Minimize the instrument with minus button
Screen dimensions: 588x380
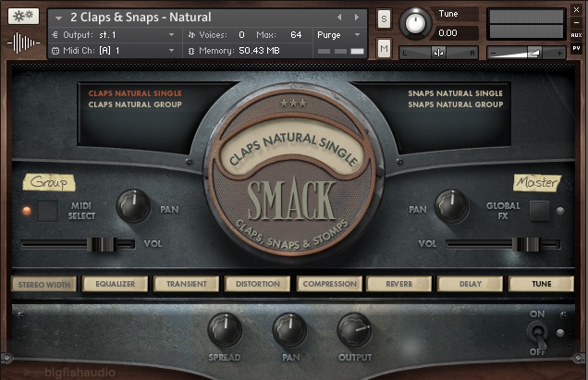[576, 22]
